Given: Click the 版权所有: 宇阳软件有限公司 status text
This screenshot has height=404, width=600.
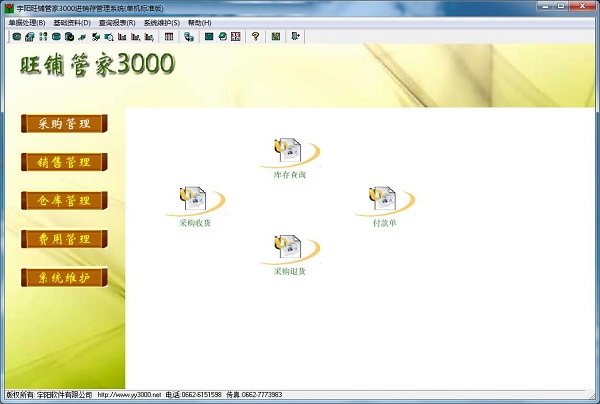Looking at the screenshot, I should pyautogui.click(x=49, y=394).
